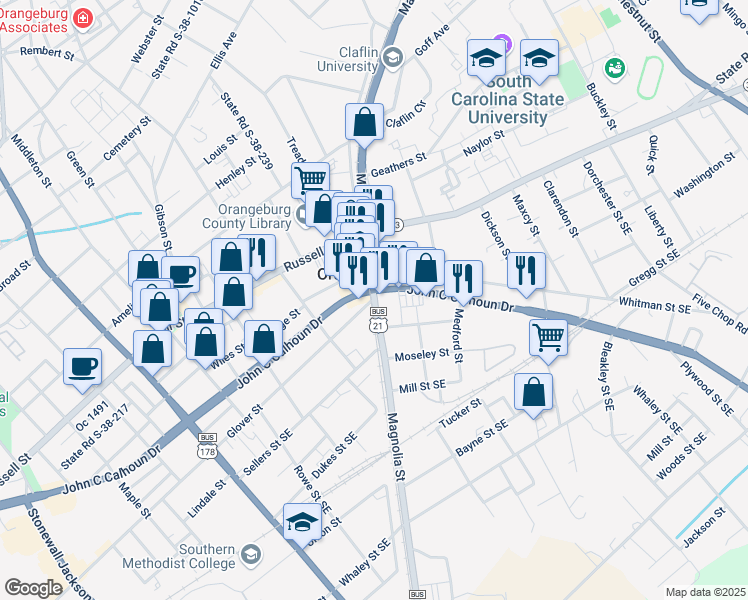Click the Middleton St label
748x600 pixels.
click(x=31, y=161)
